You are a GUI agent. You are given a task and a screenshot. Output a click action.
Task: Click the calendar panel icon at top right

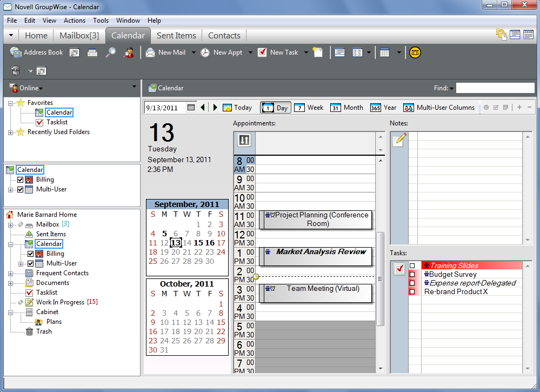(x=528, y=35)
